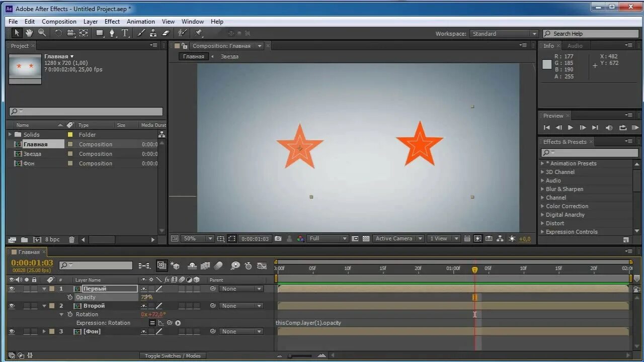Viewport: 644px width, 362px height.
Task: Select the Rectangle shape tool
Action: pyautogui.click(x=100, y=33)
